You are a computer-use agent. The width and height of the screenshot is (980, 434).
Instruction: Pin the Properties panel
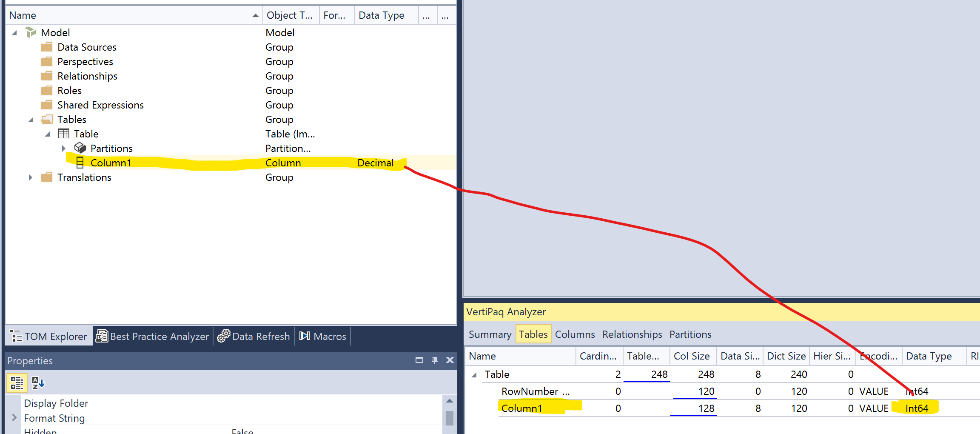434,360
